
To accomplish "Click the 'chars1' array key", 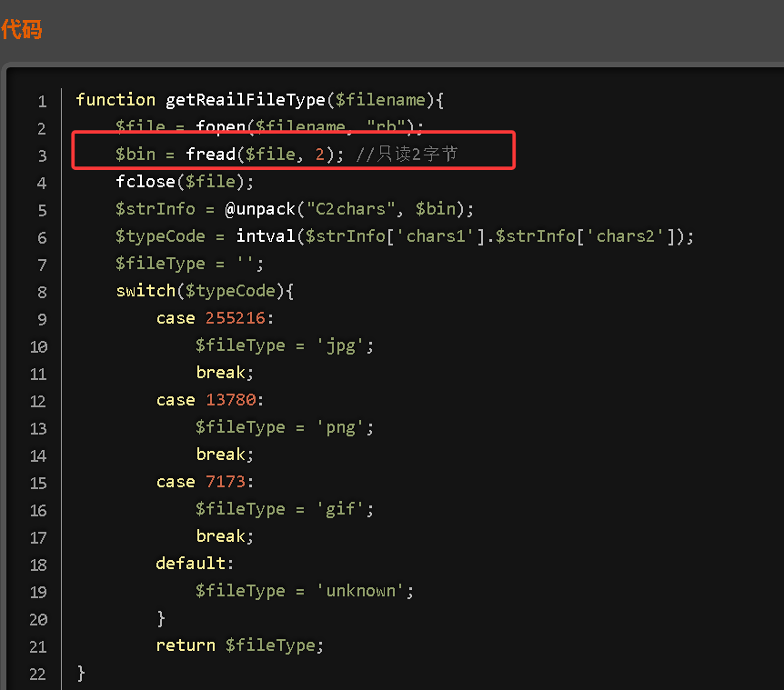I will click(x=436, y=235).
